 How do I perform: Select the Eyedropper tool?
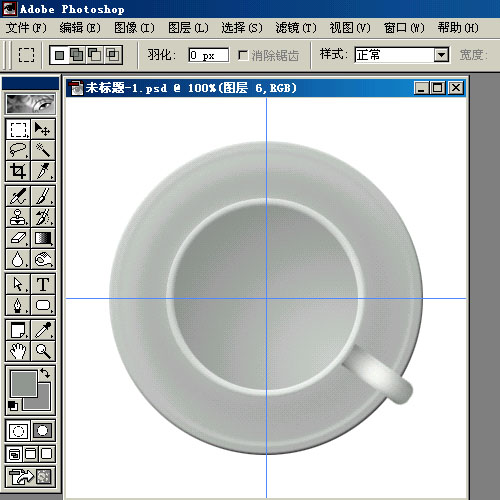[x=43, y=330]
